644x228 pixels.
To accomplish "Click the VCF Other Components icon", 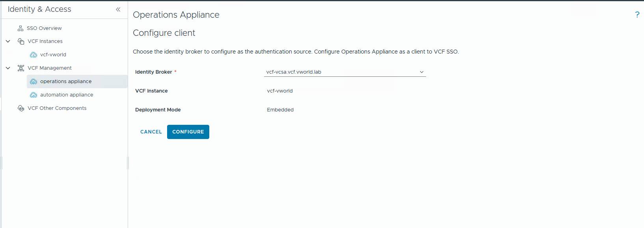I will 21,108.
